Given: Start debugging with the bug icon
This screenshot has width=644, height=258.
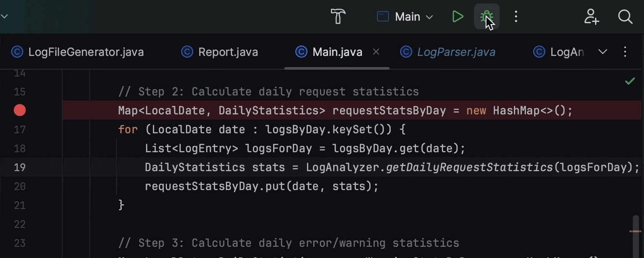Looking at the screenshot, I should click(x=487, y=16).
